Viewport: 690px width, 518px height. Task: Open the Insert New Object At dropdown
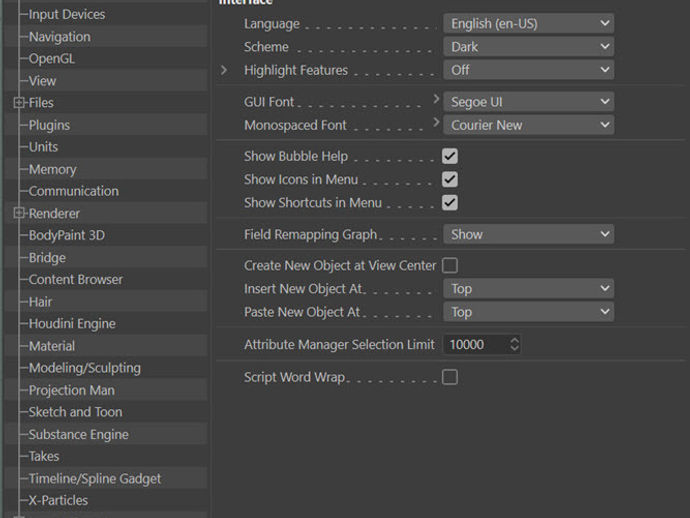529,289
